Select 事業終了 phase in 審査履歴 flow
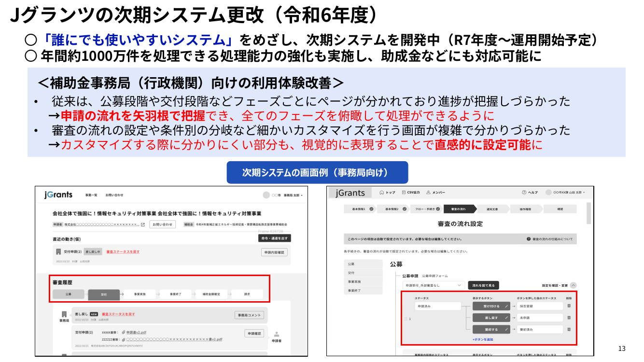The image size is (644, 362). pyautogui.click(x=175, y=293)
